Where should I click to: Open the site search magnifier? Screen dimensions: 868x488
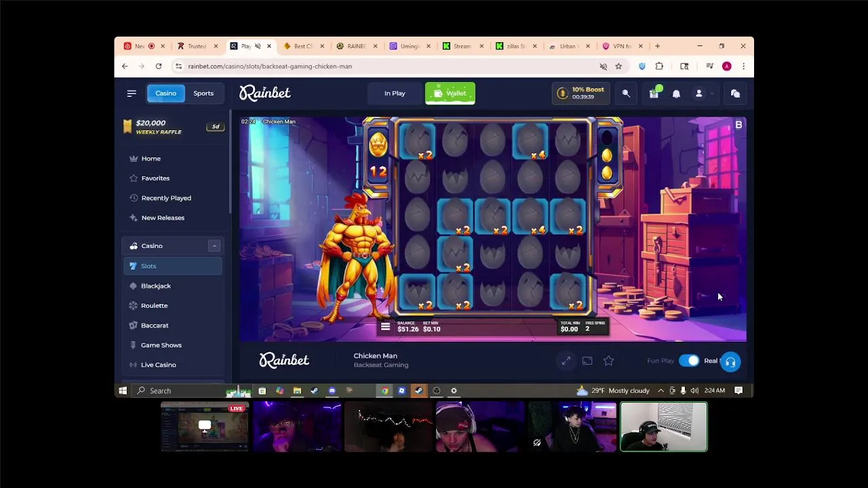(x=626, y=94)
